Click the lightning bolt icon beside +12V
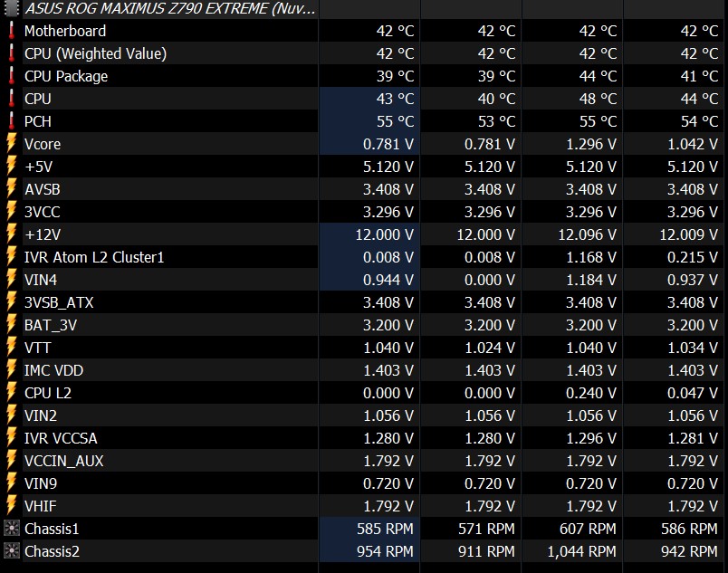 12,234
